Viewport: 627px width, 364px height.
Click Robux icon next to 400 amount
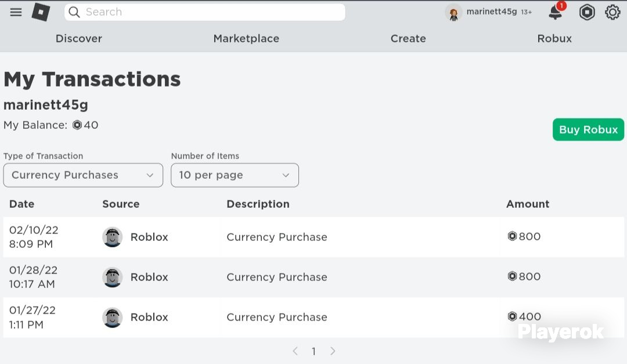(x=512, y=316)
